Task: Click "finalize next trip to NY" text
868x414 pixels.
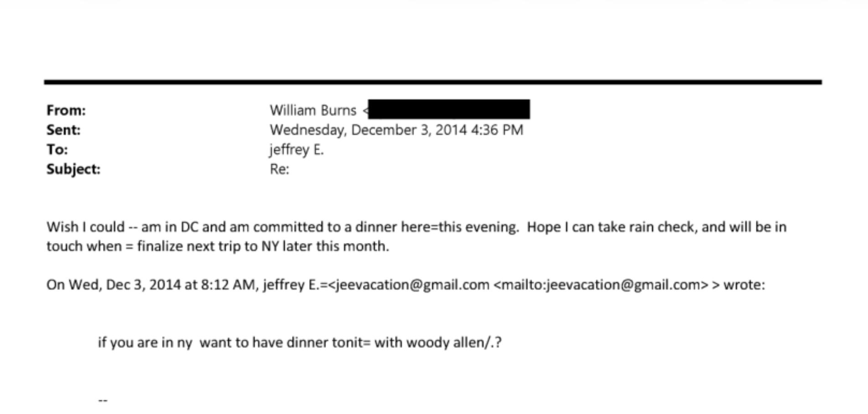Action: pyautogui.click(x=213, y=246)
